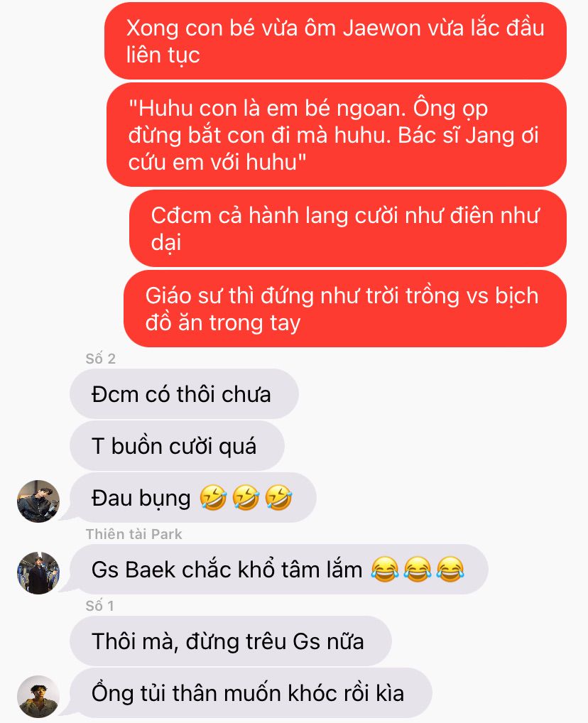
Task: Tap sender name label "Số 2"
Action: click(x=101, y=359)
